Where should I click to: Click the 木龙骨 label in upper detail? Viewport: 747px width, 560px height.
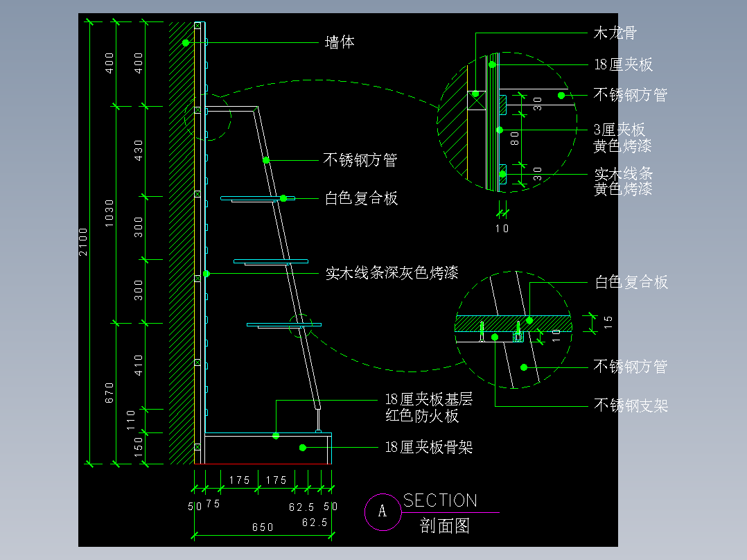[615, 33]
